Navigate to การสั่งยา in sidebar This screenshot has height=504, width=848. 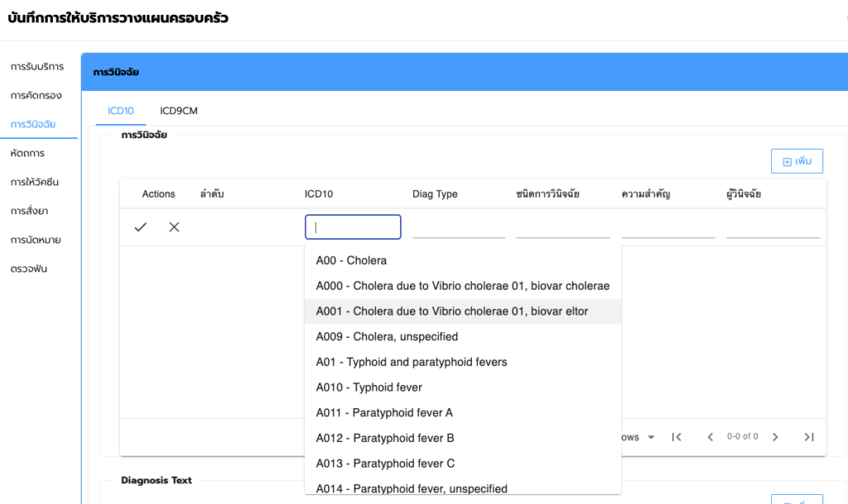click(31, 211)
